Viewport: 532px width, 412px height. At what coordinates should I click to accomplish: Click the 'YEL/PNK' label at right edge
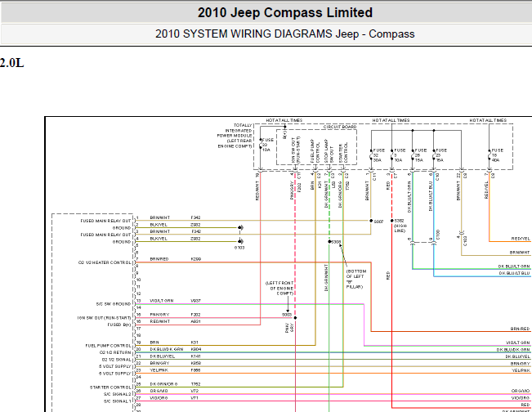521,370
